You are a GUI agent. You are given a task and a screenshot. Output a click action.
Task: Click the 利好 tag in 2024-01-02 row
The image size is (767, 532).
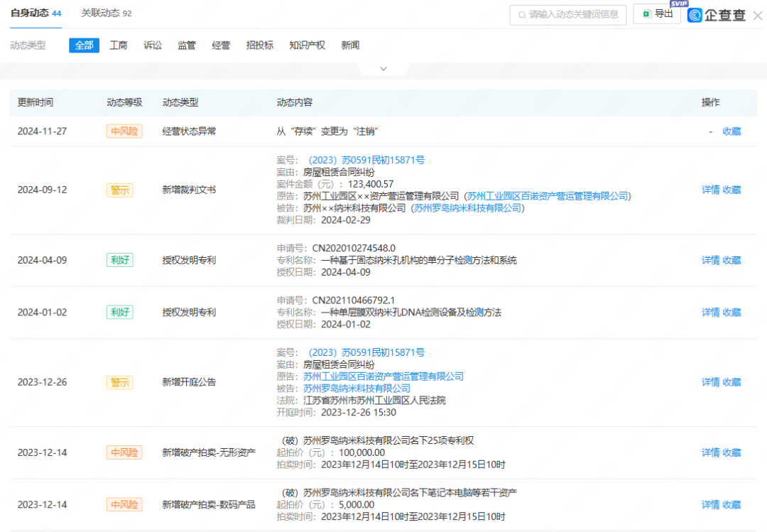(120, 313)
